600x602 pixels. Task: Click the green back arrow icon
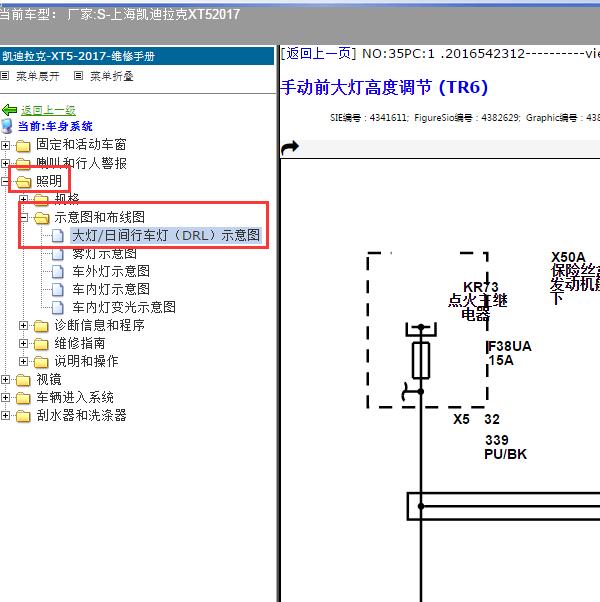(x=9, y=110)
